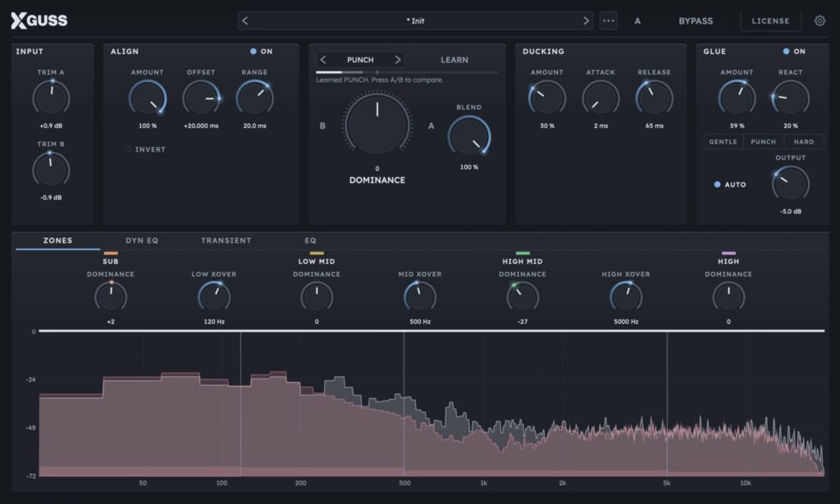Select HARD glue mode
This screenshot has width=840, height=504.
coord(804,142)
